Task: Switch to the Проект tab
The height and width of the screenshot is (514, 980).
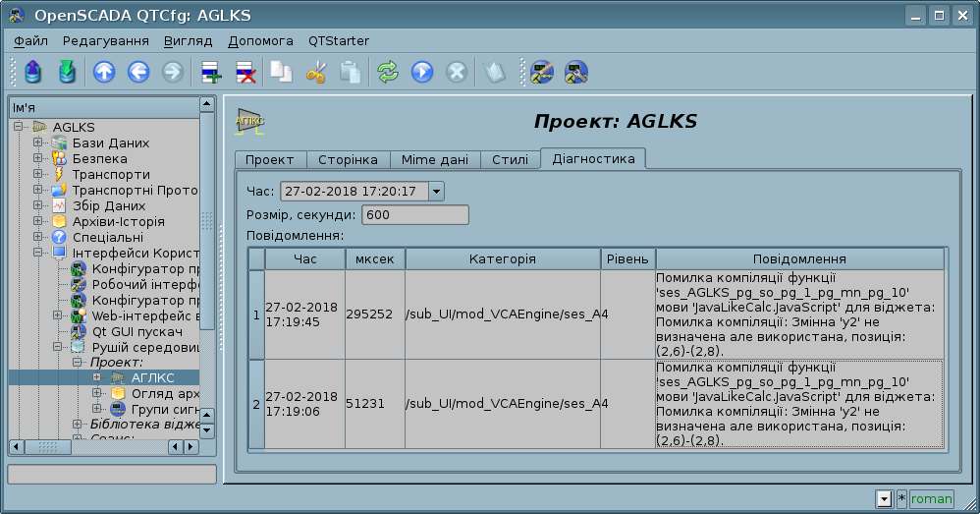Action: pyautogui.click(x=270, y=159)
